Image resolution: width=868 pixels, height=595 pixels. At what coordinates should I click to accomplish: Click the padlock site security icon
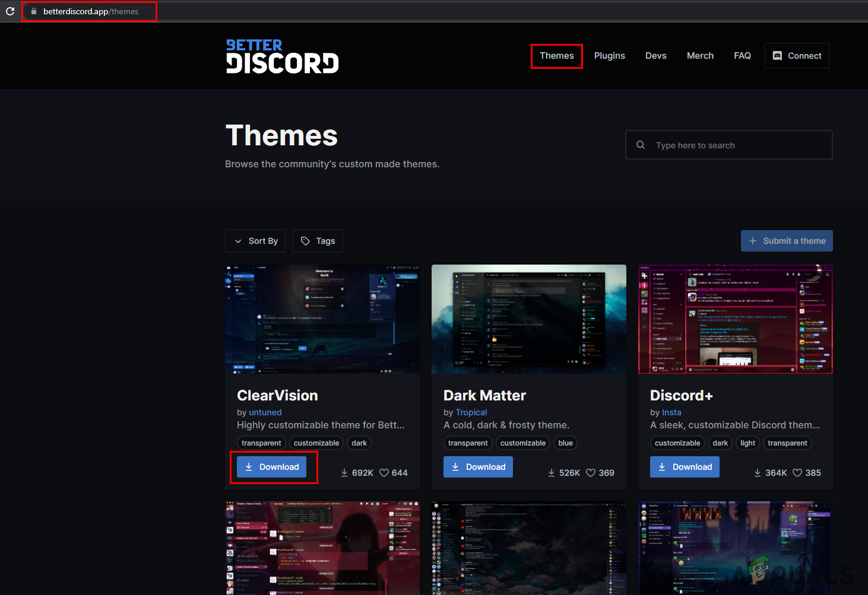[34, 11]
